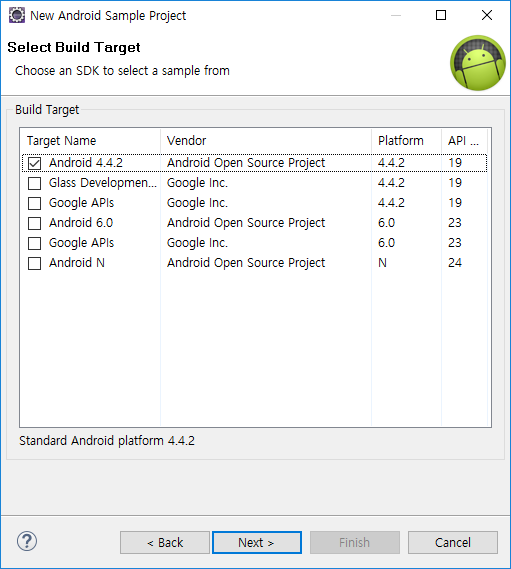Sort by the Vendor column header
Viewport: 511px width, 569px height.
click(266, 140)
